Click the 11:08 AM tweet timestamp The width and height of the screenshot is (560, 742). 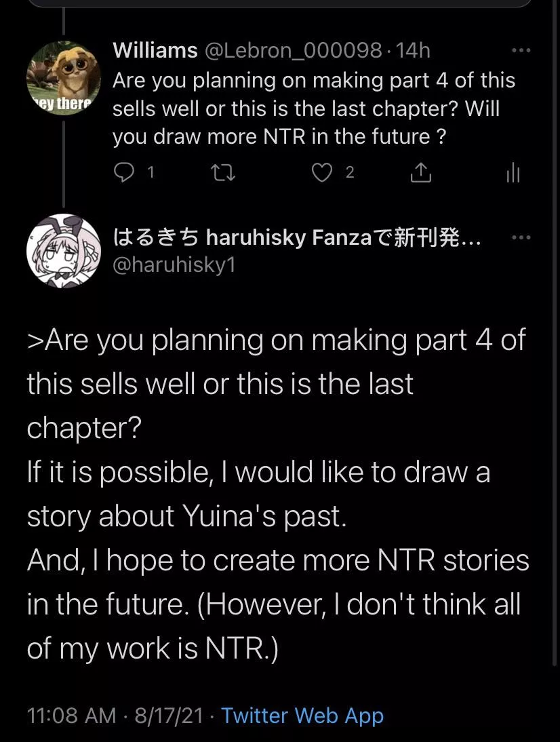click(x=71, y=716)
